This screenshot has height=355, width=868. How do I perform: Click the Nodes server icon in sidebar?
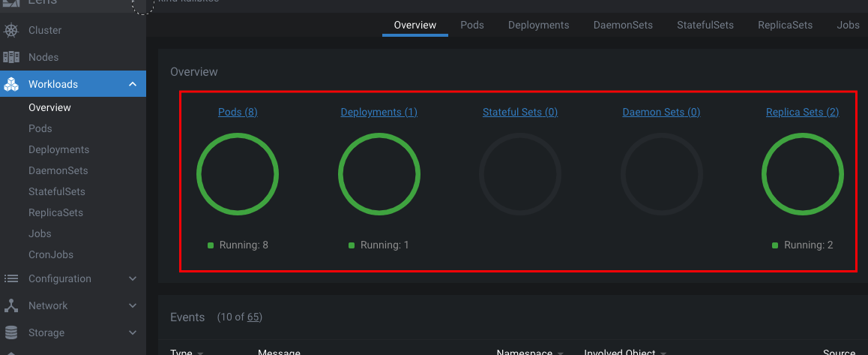(x=11, y=57)
